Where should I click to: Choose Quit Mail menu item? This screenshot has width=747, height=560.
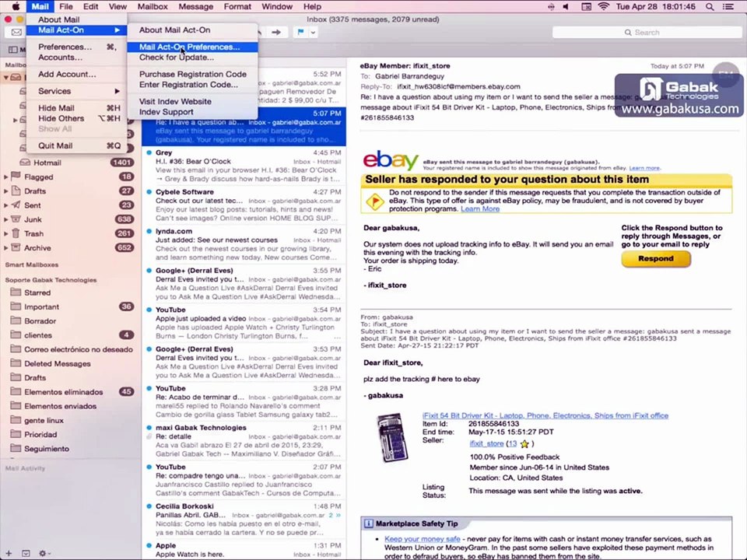click(77, 145)
